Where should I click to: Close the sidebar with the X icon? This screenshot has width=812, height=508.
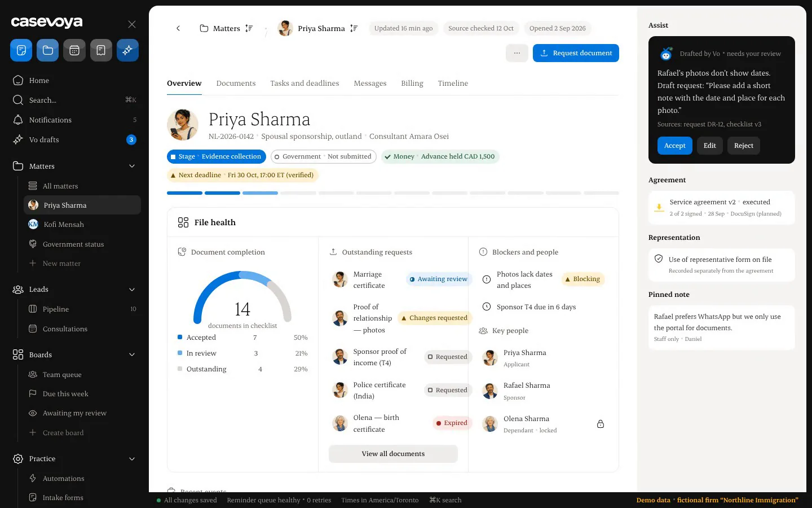point(132,24)
